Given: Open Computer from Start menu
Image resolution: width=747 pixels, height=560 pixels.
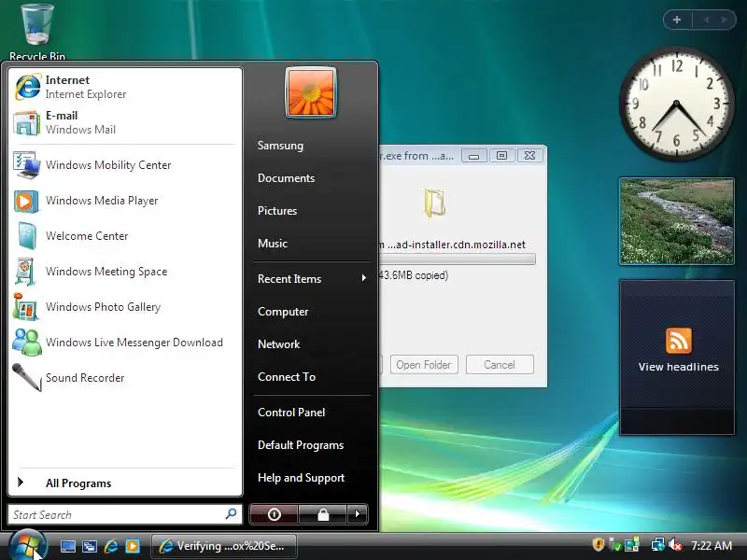Looking at the screenshot, I should coord(312,312).
